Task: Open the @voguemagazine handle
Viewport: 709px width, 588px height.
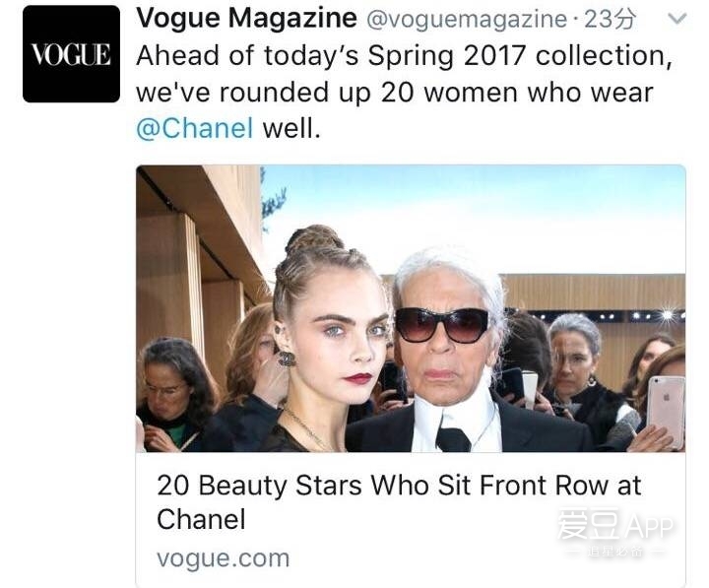Action: click(466, 20)
